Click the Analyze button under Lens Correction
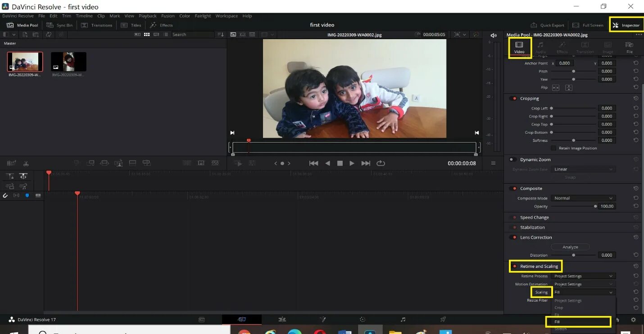This screenshot has height=334, width=644. pyautogui.click(x=570, y=247)
